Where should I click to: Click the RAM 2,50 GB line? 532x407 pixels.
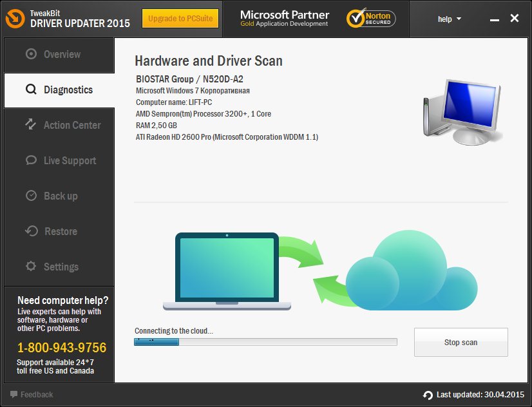157,126
